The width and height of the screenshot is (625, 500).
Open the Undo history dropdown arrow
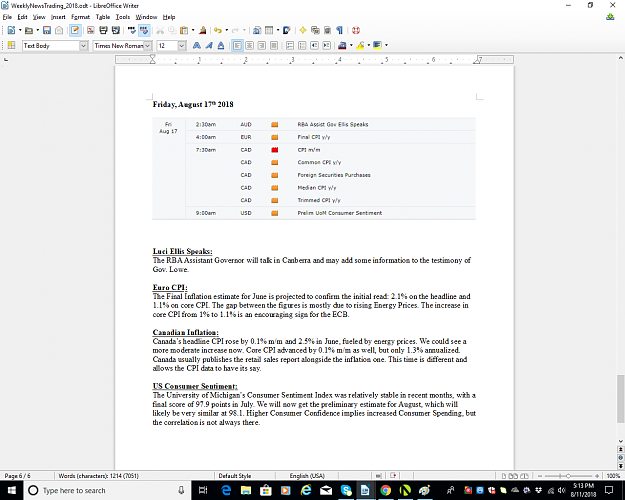[x=226, y=30]
